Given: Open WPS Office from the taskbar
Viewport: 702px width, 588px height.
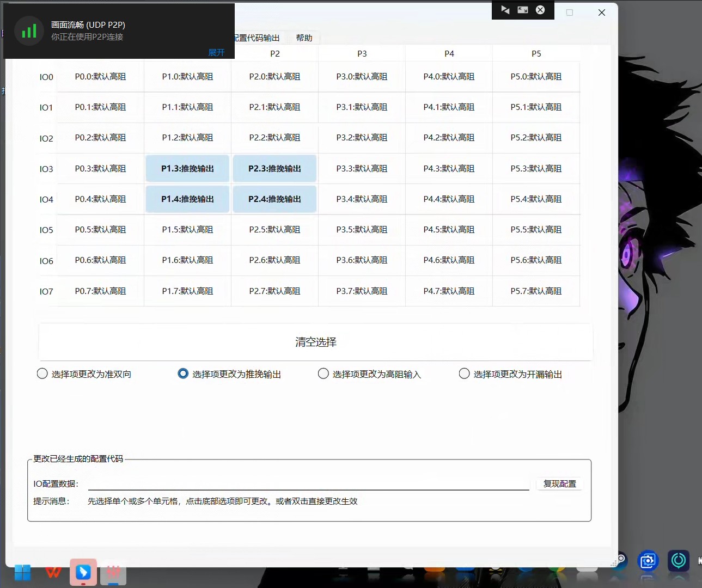Looking at the screenshot, I should [x=53, y=573].
